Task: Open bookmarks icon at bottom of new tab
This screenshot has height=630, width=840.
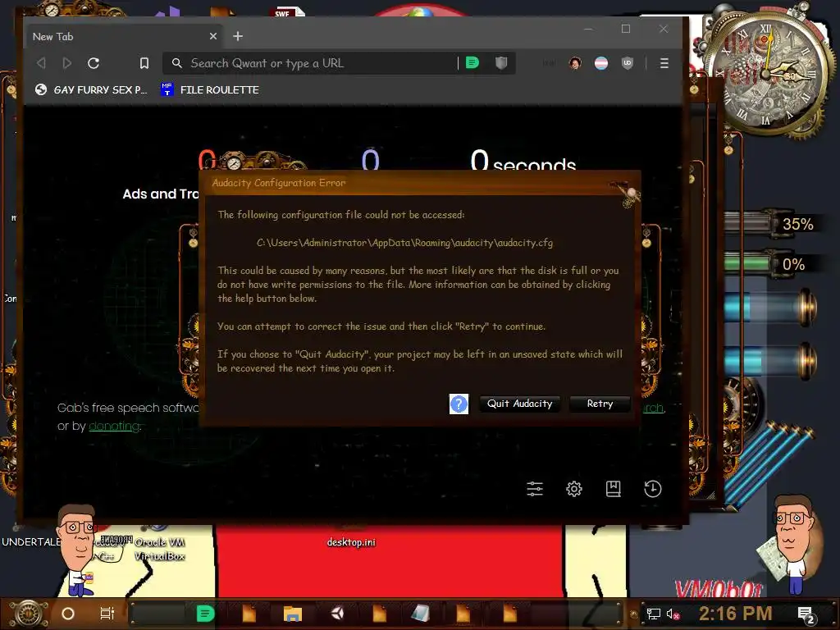Action: pyautogui.click(x=614, y=489)
